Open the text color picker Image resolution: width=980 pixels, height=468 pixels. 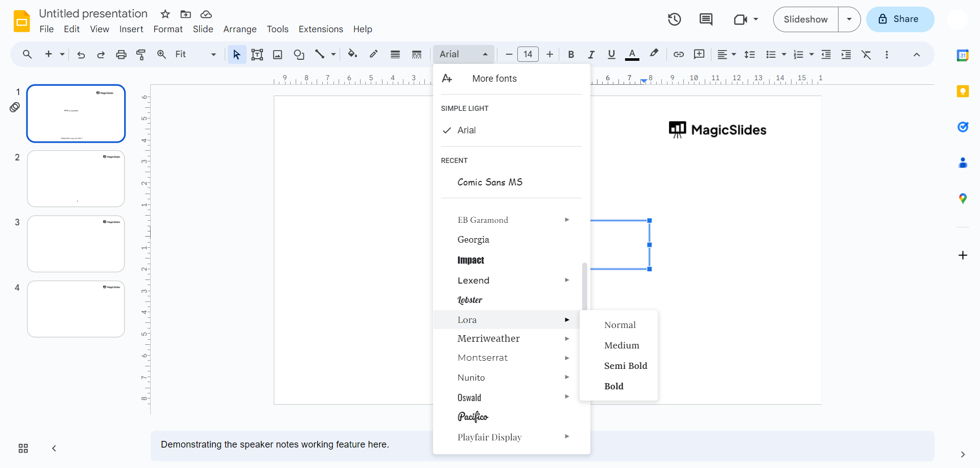(632, 54)
